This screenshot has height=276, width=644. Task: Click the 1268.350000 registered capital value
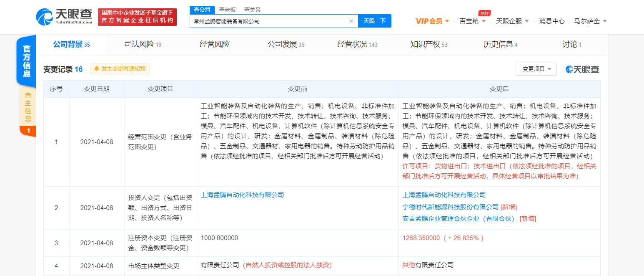(421, 238)
